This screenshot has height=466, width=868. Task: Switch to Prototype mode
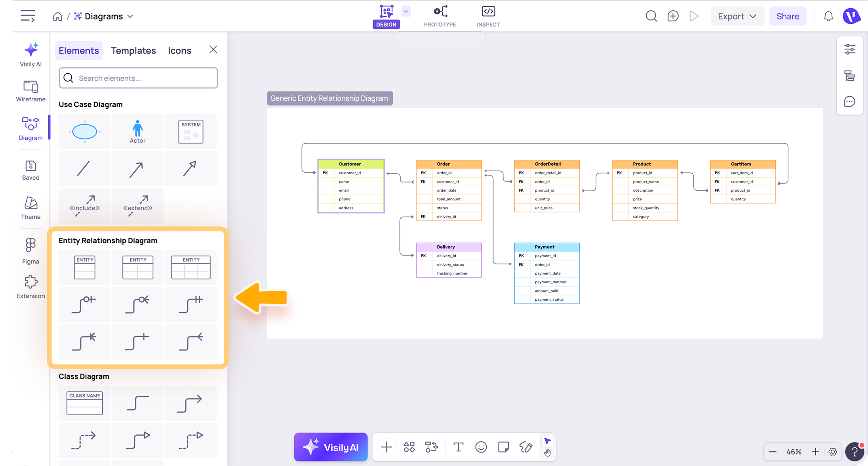tap(440, 16)
